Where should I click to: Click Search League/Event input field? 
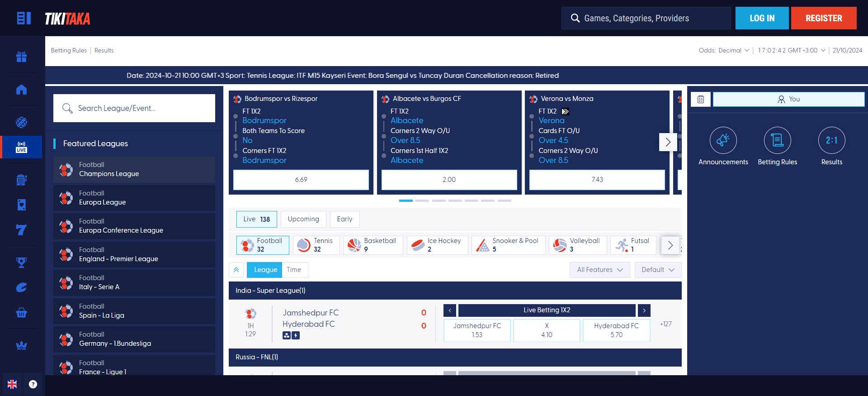134,108
